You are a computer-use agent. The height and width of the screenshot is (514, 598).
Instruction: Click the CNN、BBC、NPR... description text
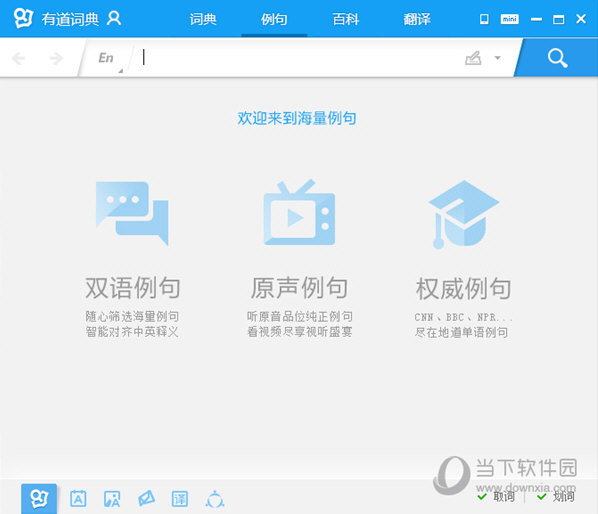[x=463, y=317]
